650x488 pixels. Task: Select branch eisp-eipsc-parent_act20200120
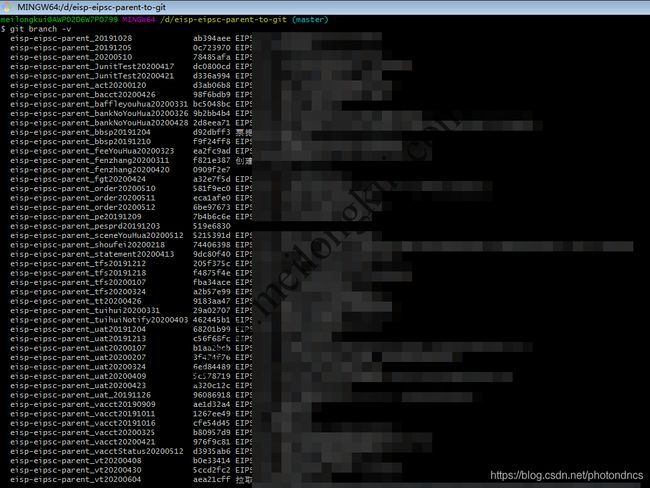(x=78, y=85)
